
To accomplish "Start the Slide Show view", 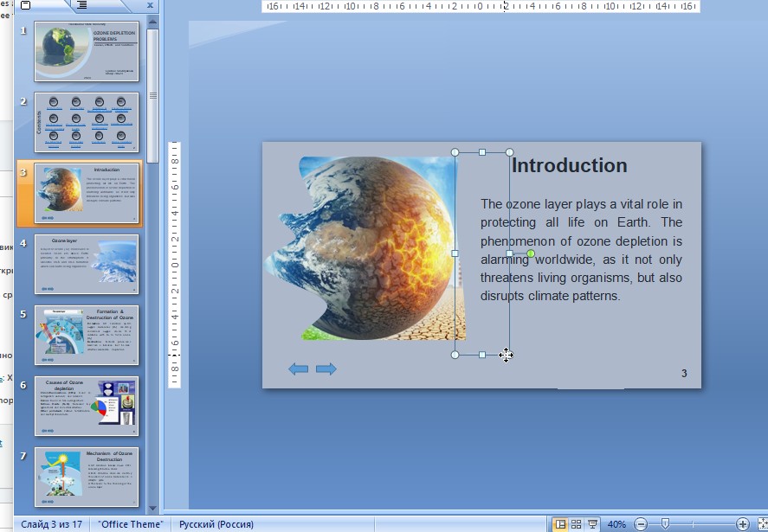I will 592,524.
